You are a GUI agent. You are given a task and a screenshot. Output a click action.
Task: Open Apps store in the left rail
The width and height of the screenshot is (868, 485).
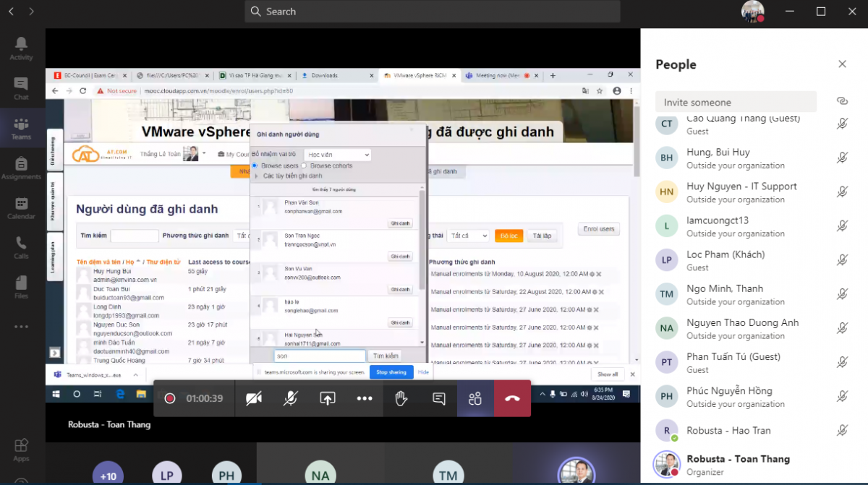(x=21, y=450)
